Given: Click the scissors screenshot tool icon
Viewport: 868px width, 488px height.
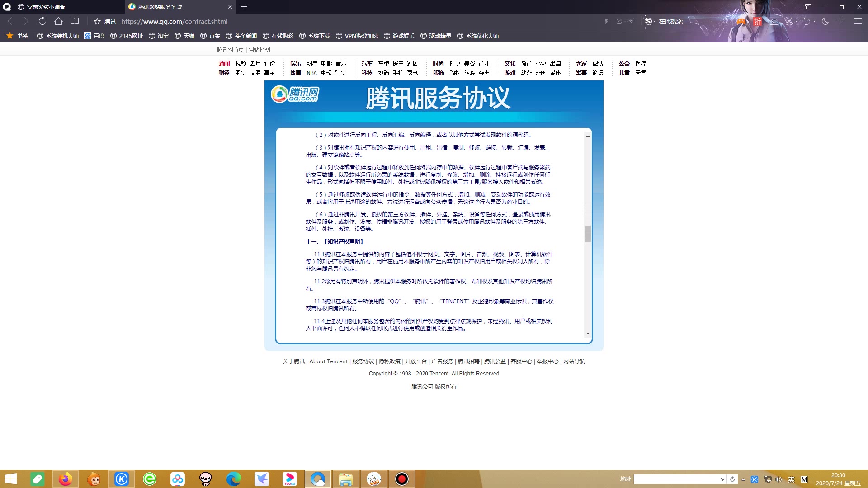Looking at the screenshot, I should (789, 21).
